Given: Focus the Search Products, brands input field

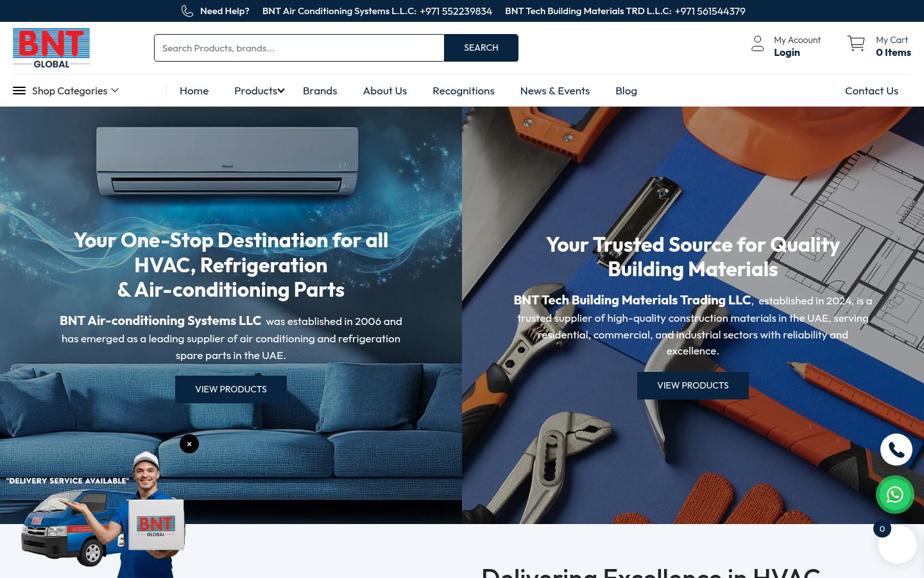Looking at the screenshot, I should pyautogui.click(x=299, y=48).
